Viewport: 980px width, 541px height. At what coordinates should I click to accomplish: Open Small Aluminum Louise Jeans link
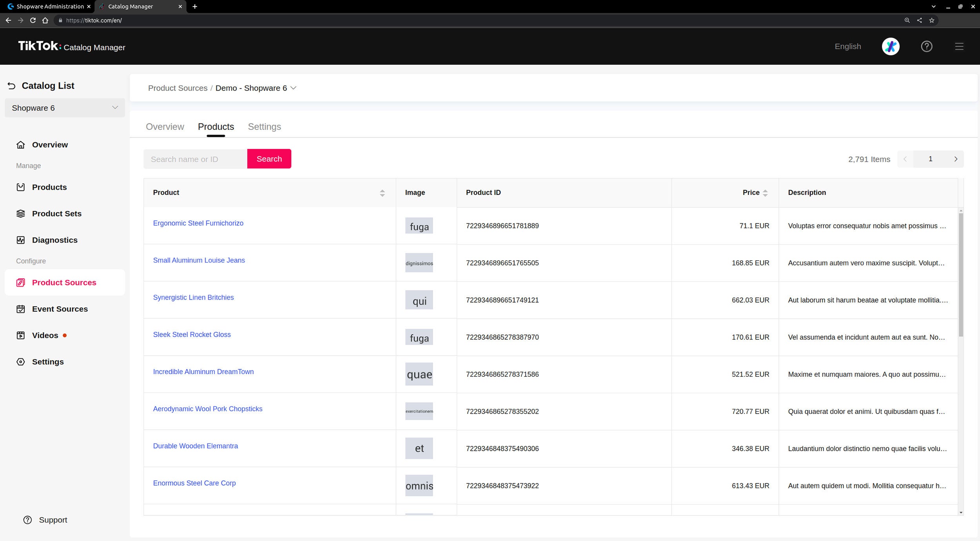(199, 260)
